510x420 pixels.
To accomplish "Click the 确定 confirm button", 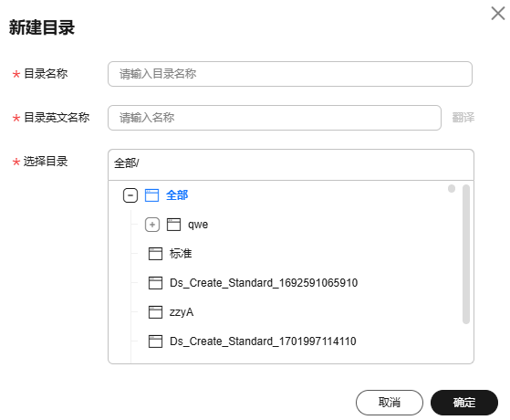I will pyautogui.click(x=464, y=403).
